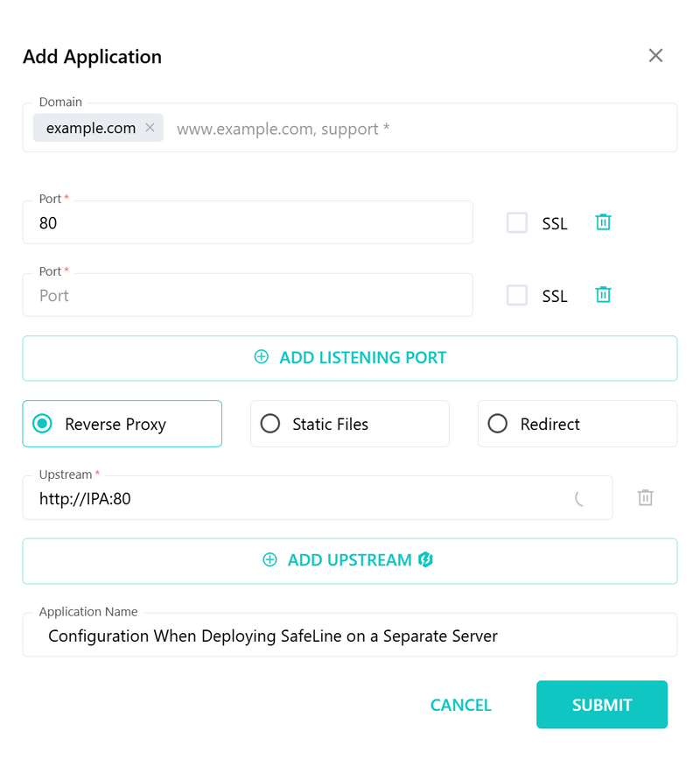The height and width of the screenshot is (759, 700).
Task: Click the Add Upstream button
Action: coord(350,561)
